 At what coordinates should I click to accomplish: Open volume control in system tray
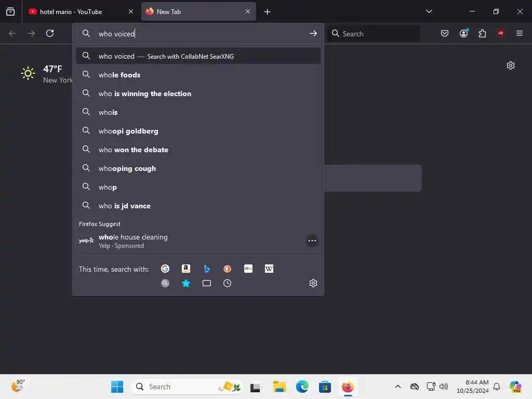tap(443, 387)
